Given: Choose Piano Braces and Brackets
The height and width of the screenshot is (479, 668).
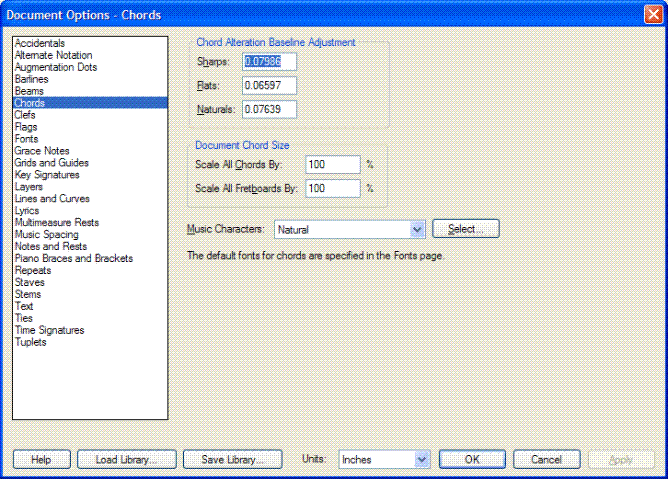Looking at the screenshot, I should pyautogui.click(x=74, y=259).
